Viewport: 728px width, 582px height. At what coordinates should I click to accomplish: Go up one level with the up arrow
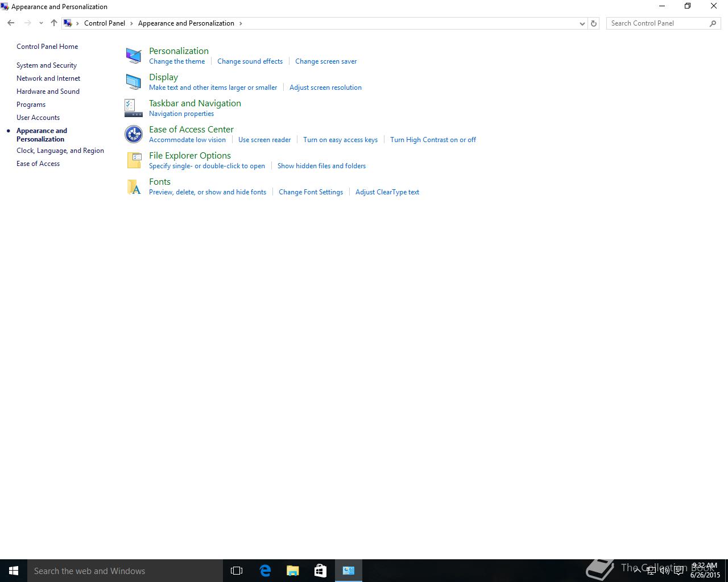(54, 23)
